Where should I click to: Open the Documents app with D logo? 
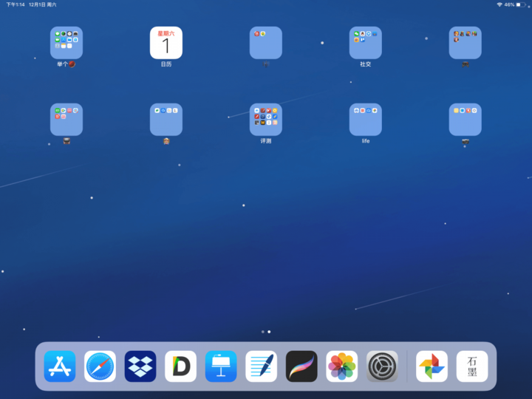tap(180, 366)
